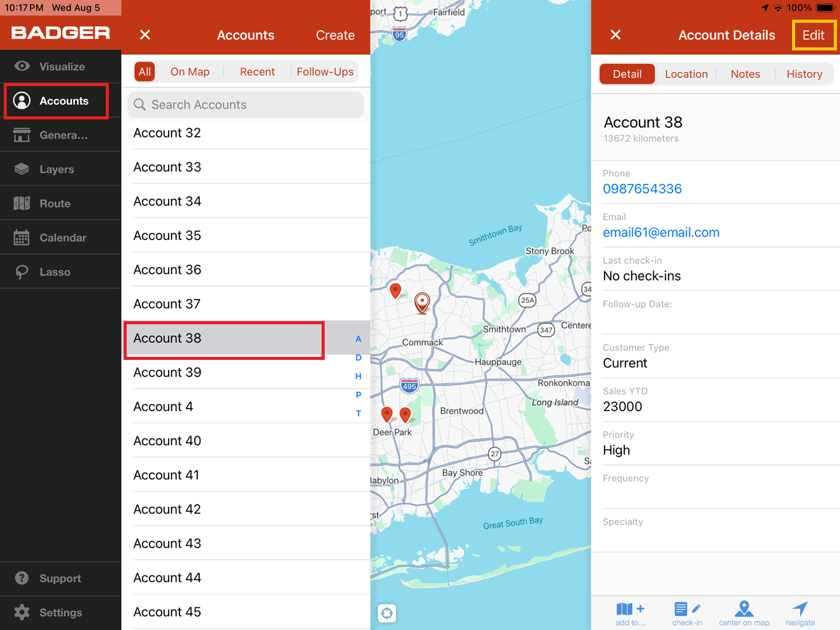Jump to index letter D
This screenshot has width=840, height=630.
(x=359, y=357)
